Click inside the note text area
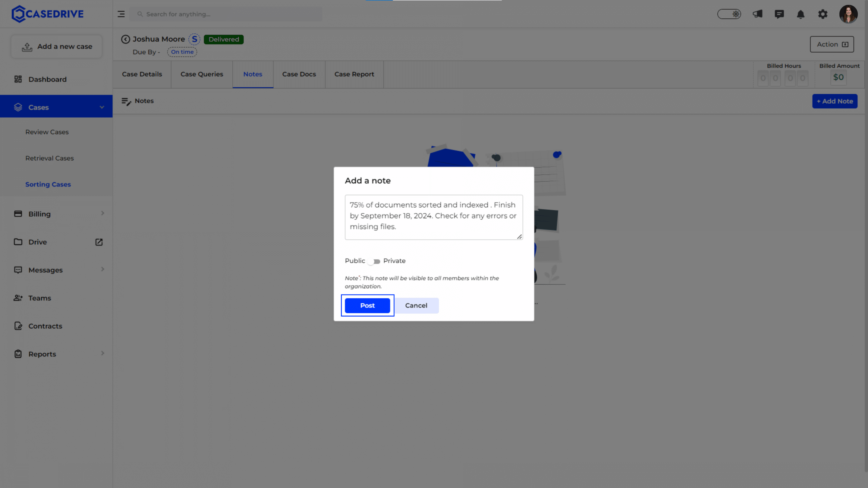868x488 pixels. tap(434, 217)
